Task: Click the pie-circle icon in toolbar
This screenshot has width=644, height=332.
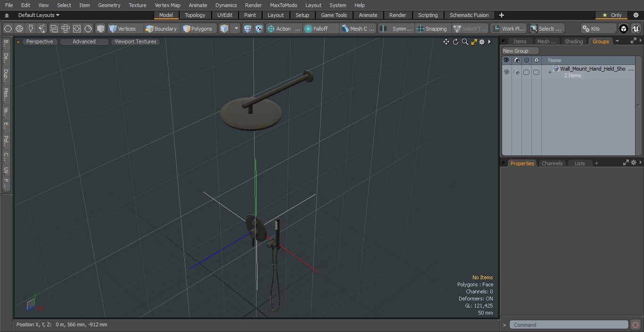Action: click(x=88, y=29)
